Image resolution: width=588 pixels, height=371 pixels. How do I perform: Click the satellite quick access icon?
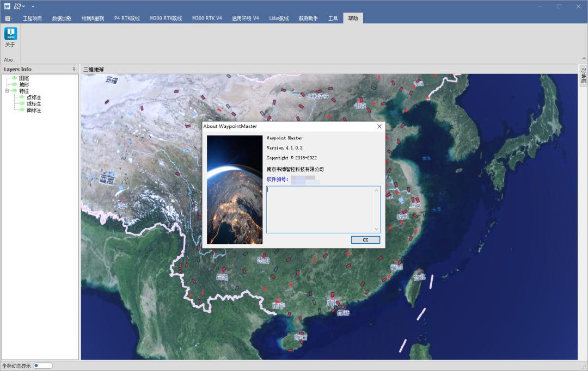coord(17,6)
